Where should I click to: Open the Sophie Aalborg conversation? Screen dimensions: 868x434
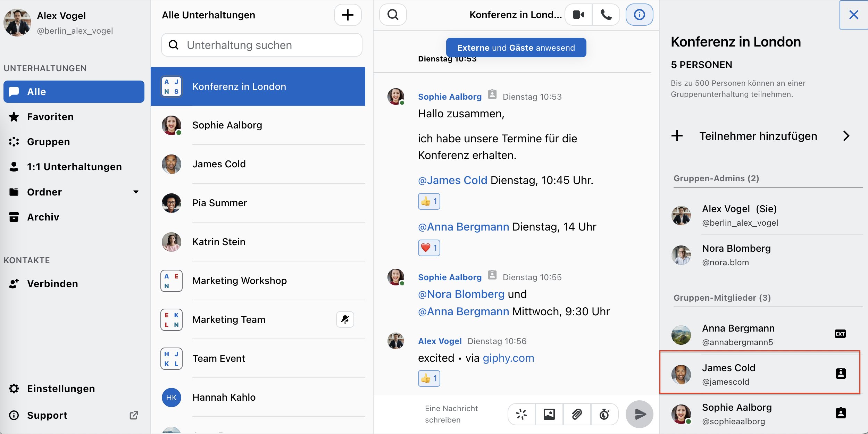[x=258, y=125]
